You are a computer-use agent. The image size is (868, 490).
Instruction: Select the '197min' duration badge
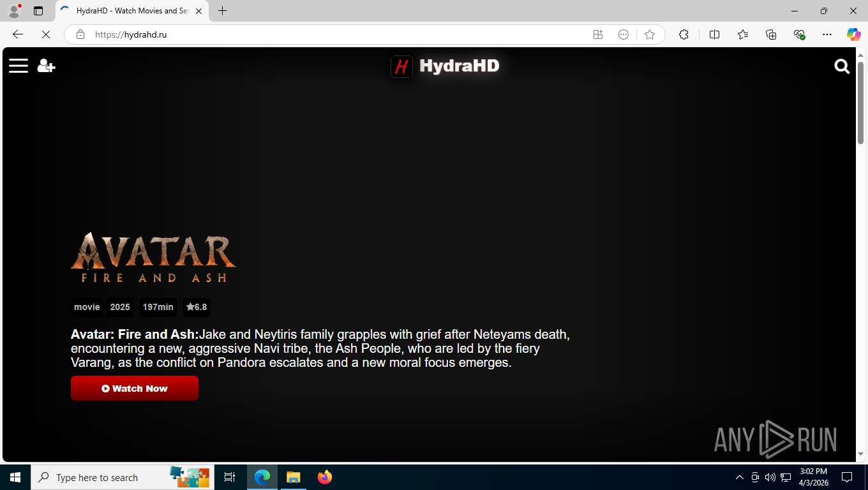[x=158, y=307]
